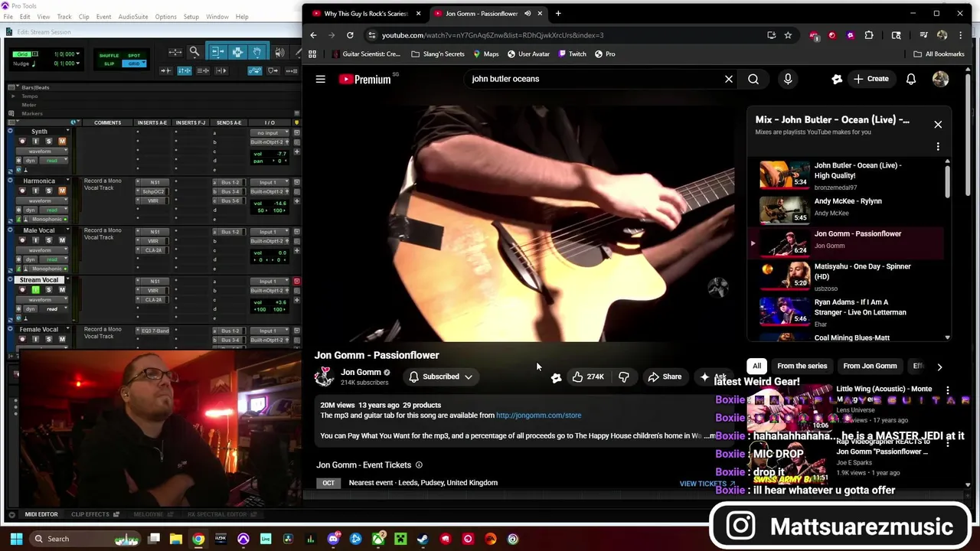Open the Jon Gomm channel name link
The image size is (980, 551).
pos(361,373)
